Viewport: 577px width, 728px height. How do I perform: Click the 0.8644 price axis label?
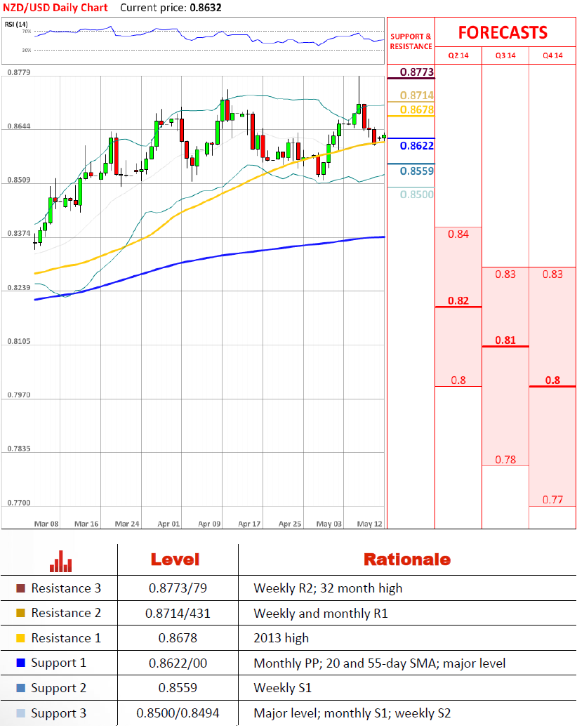[x=18, y=126]
